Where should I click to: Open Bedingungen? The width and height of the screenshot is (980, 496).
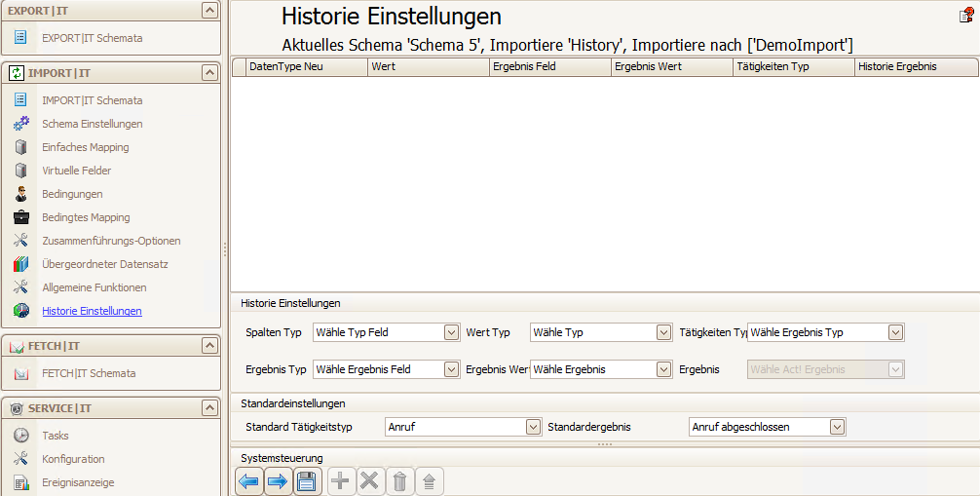click(72, 194)
